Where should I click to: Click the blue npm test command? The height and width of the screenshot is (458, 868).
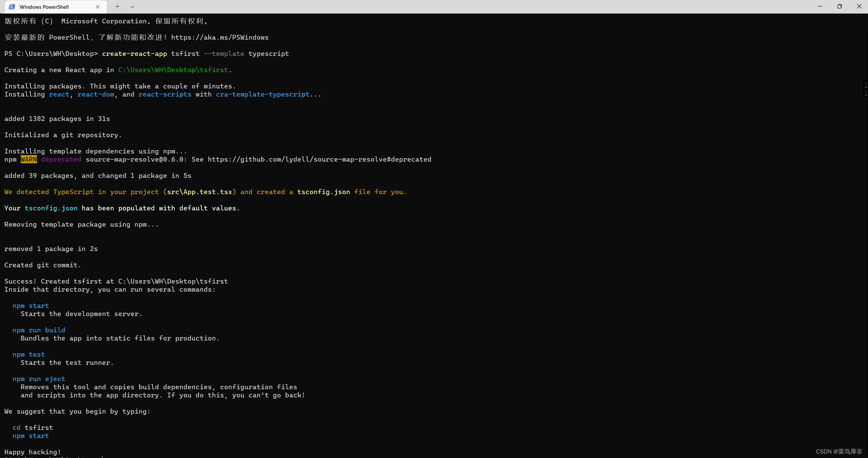(28, 354)
